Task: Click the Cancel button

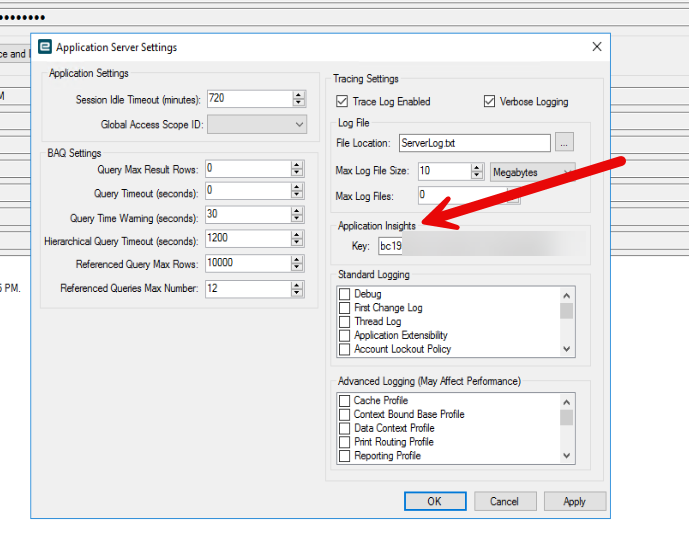Action: tap(505, 501)
